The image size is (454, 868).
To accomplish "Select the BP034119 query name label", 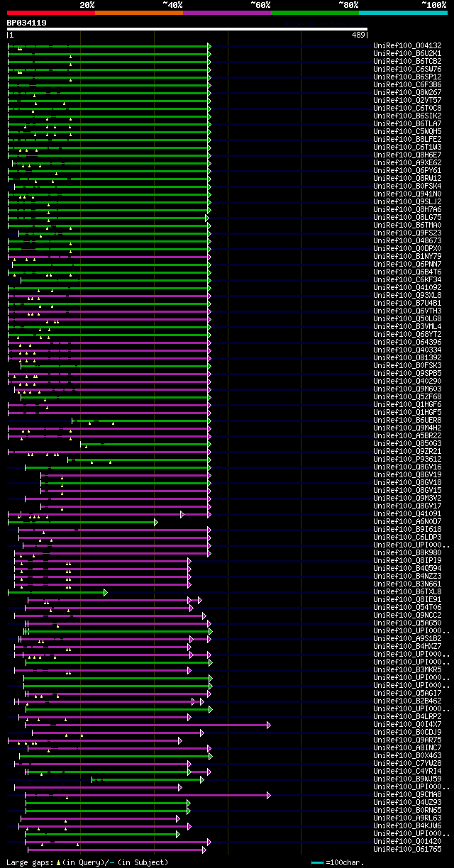I will (x=27, y=23).
